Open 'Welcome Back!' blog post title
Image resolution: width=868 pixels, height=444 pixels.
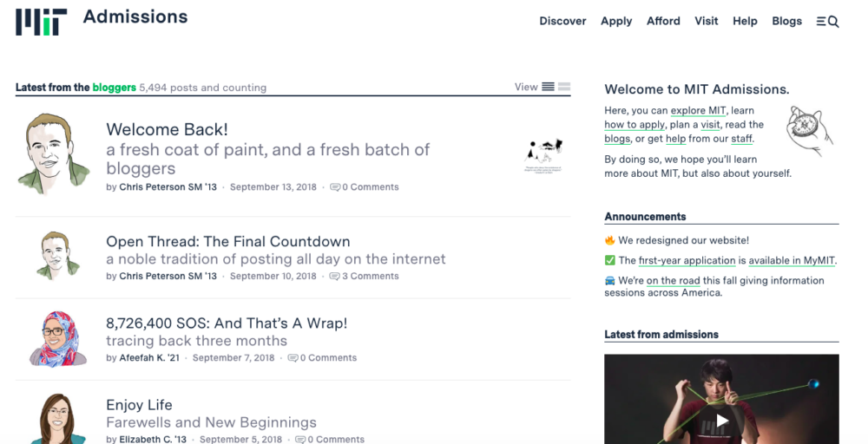tap(167, 129)
